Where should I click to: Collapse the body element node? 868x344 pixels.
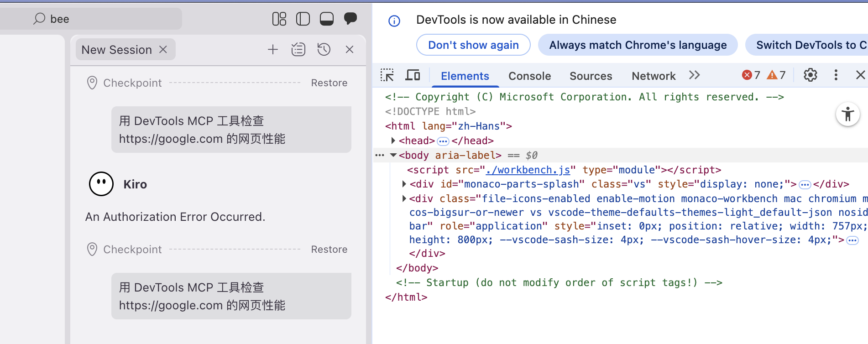(393, 155)
